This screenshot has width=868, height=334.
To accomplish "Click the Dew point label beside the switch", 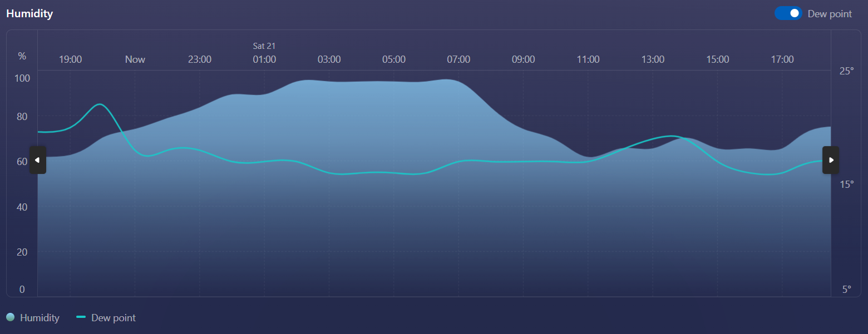I will coord(830,14).
